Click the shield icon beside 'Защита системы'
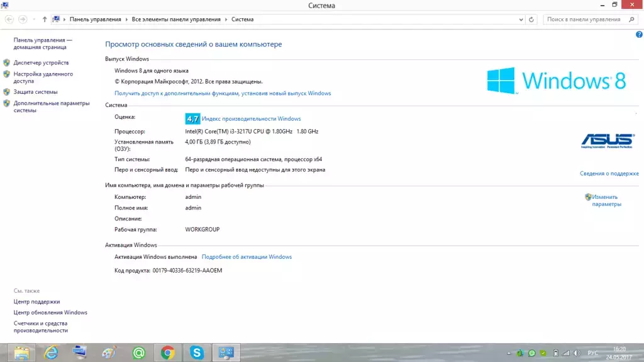 (6, 92)
